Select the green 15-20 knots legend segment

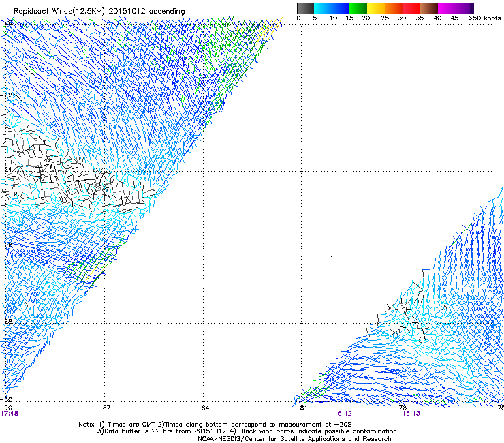pos(358,8)
